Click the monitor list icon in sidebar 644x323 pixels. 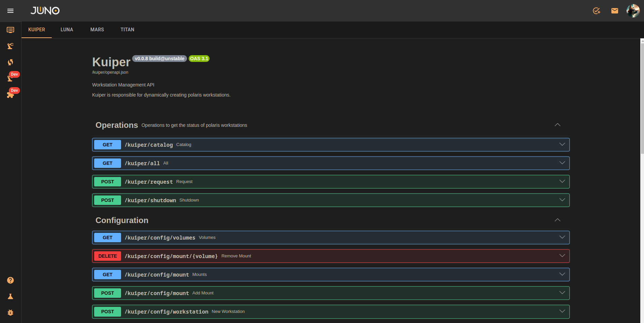(10, 30)
